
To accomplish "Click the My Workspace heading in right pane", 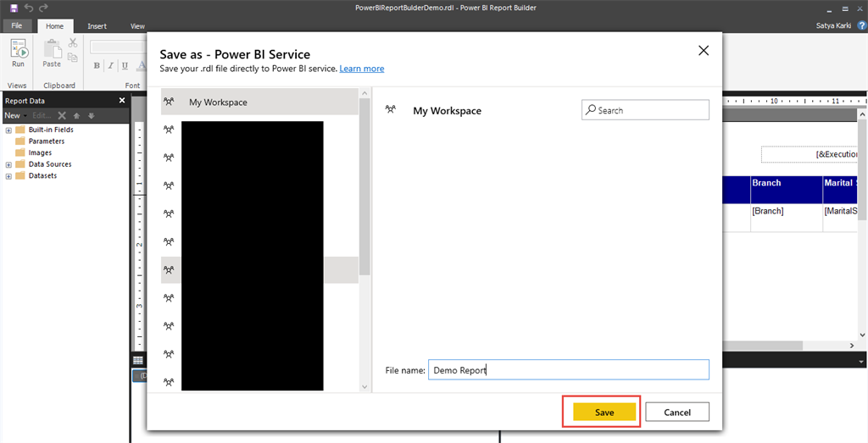I will pos(448,111).
